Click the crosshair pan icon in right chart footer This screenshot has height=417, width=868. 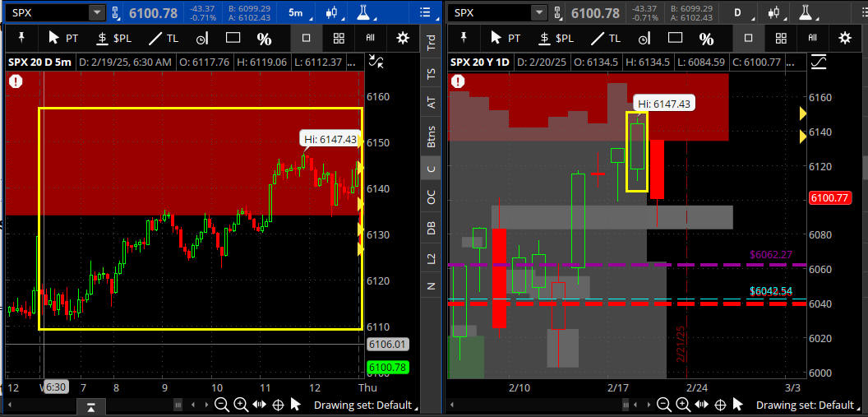(720, 405)
